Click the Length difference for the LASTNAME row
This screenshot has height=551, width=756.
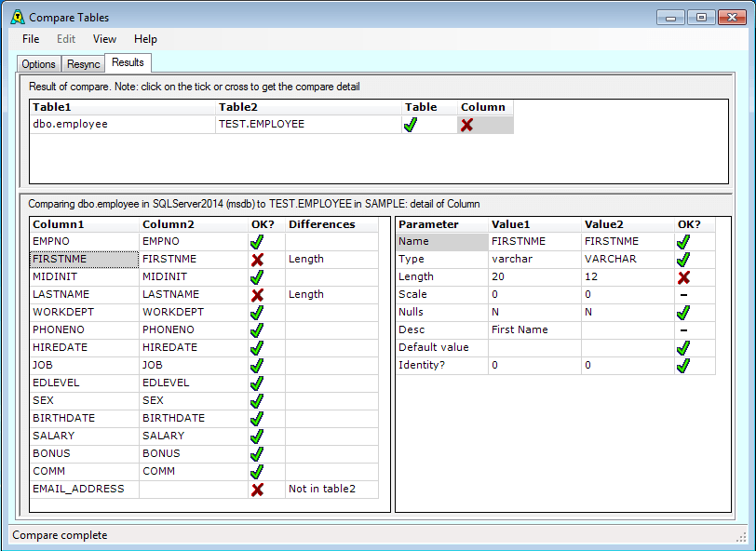331,294
